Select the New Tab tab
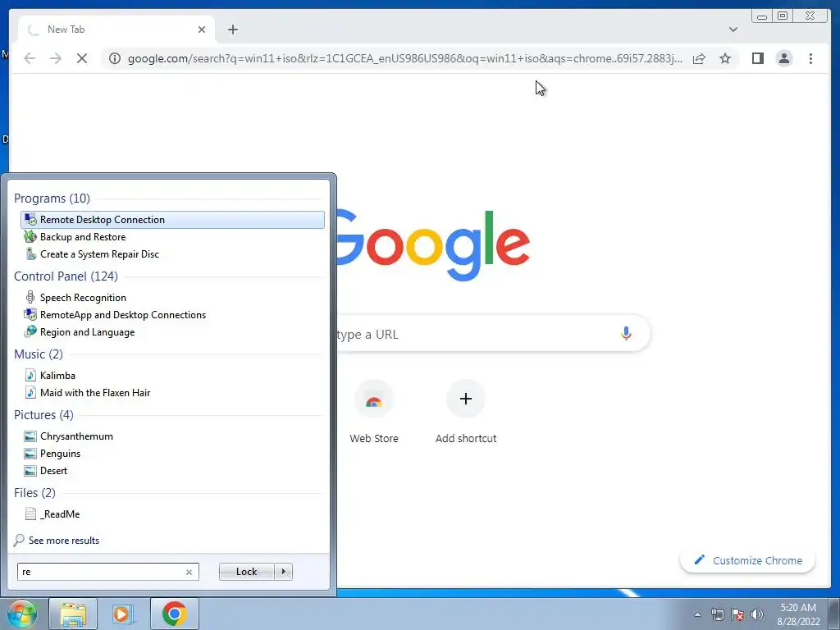 click(x=116, y=30)
